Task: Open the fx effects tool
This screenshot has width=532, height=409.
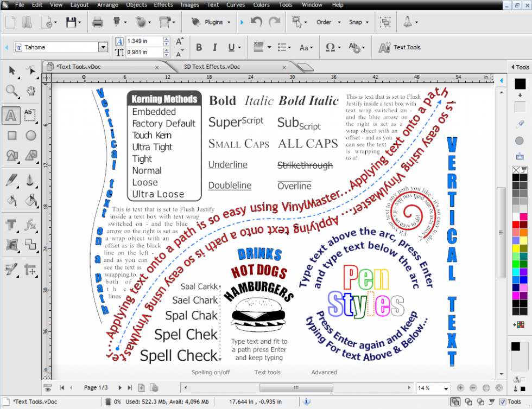Action: tap(31, 225)
